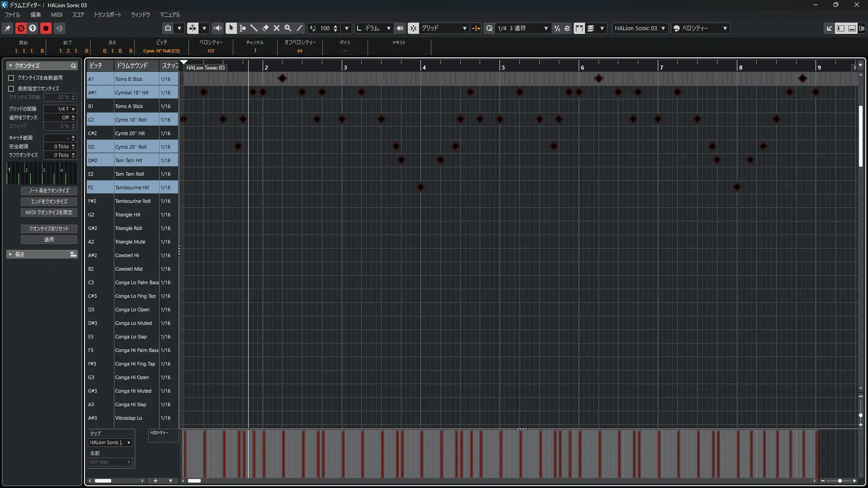This screenshot has width=868, height=488.
Task: Expand the collapsed length section in the left panel
Action: pyautogui.click(x=10, y=254)
